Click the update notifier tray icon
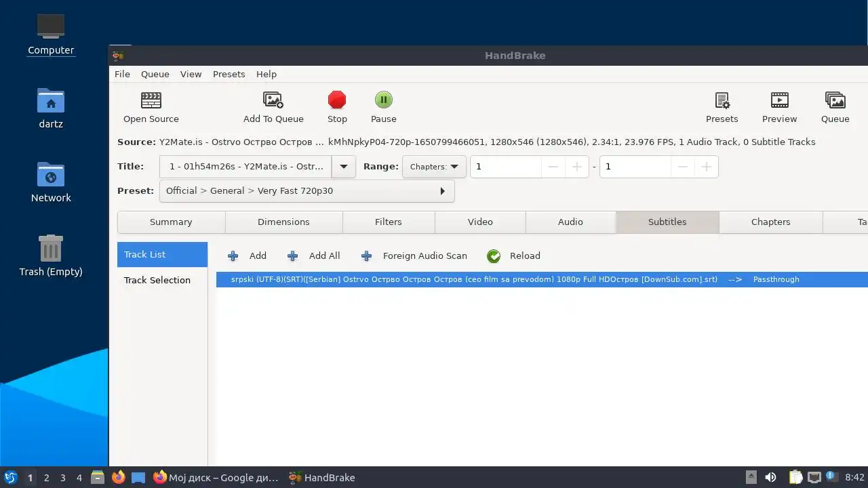Image resolution: width=868 pixels, height=488 pixels. 831,477
